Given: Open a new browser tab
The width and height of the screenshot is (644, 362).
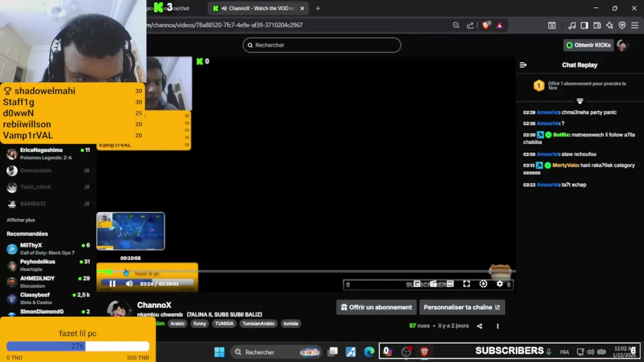Looking at the screenshot, I should click(317, 8).
